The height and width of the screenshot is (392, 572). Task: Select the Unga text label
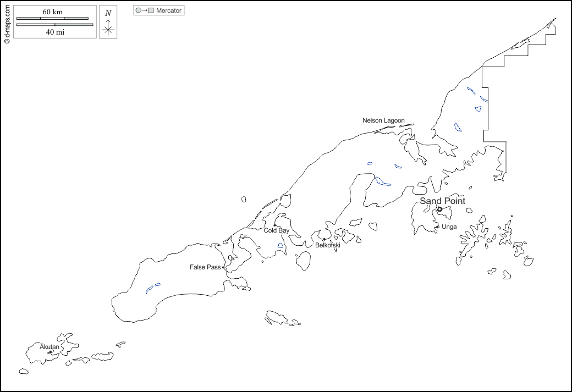449,227
